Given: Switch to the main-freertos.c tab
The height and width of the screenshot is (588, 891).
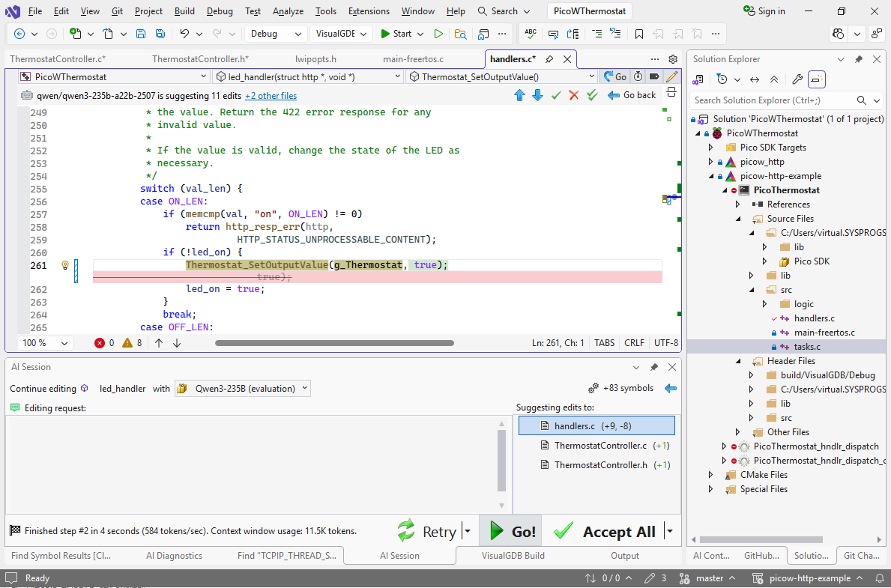Looking at the screenshot, I should click(x=413, y=59).
